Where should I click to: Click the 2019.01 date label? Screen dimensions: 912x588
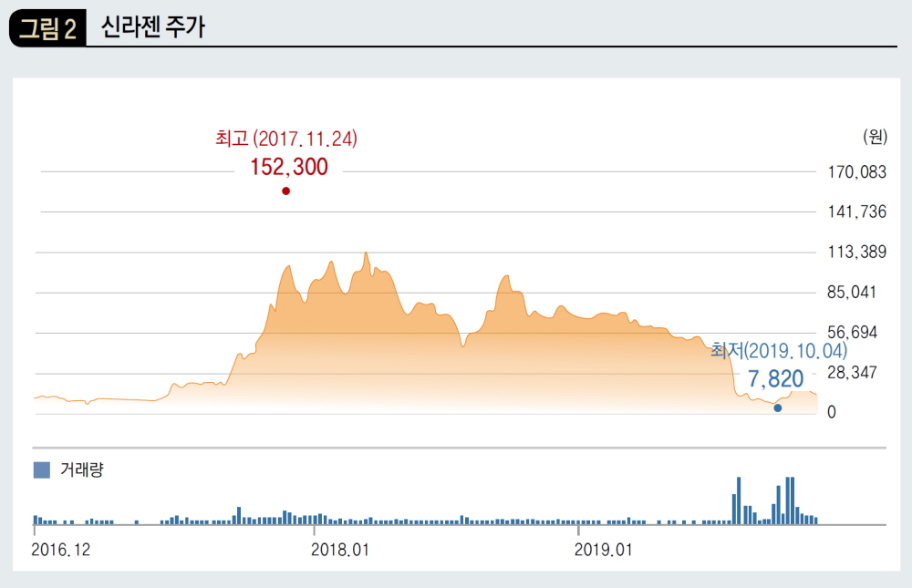[603, 550]
